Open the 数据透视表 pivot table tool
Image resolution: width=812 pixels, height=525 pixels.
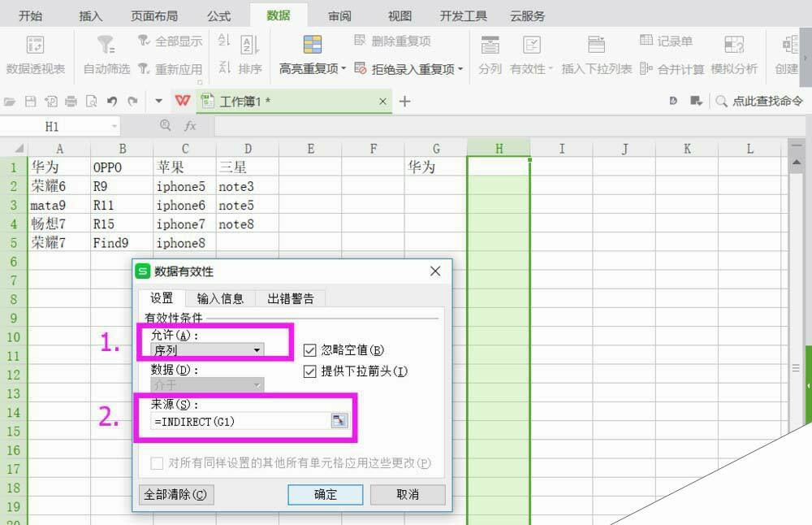click(34, 57)
